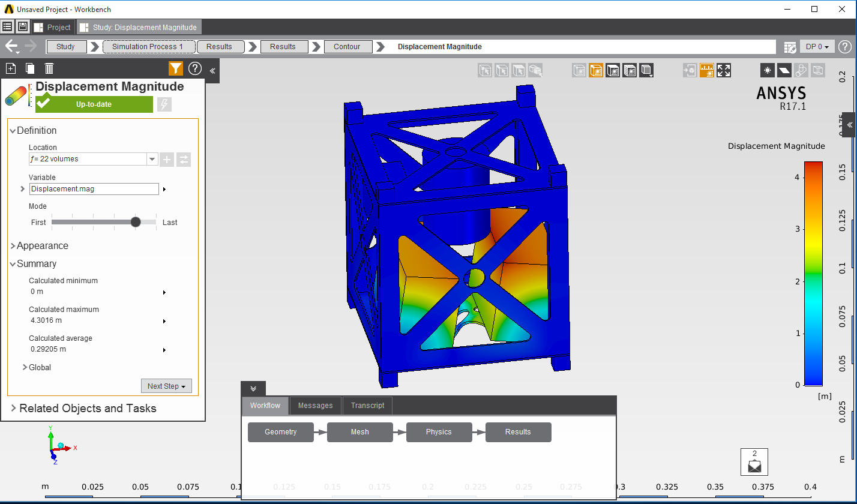Click the wireframe cube view icon
The height and width of the screenshot is (504, 857).
pos(818,70)
